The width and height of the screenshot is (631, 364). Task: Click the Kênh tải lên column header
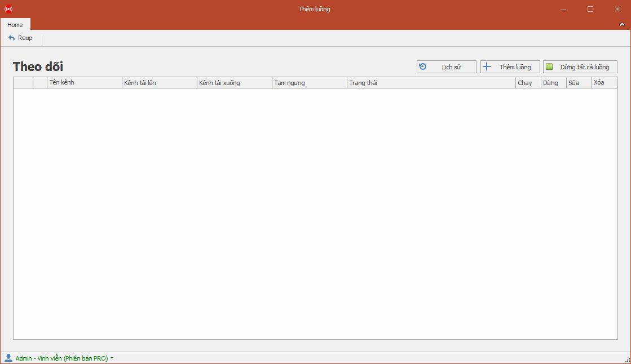(x=160, y=82)
